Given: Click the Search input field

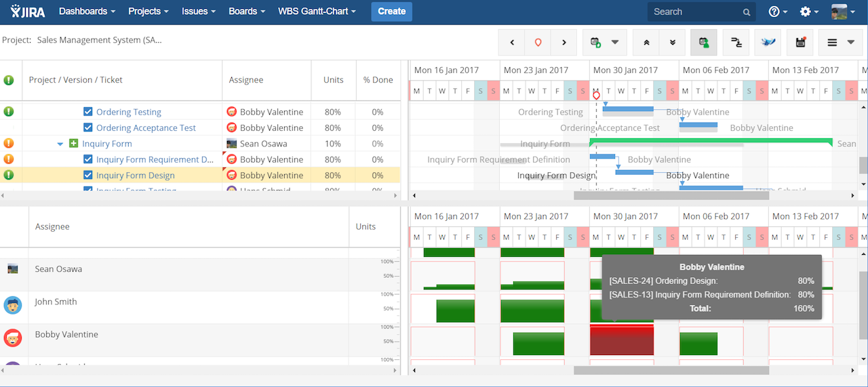Looking at the screenshot, I should pos(701,12).
